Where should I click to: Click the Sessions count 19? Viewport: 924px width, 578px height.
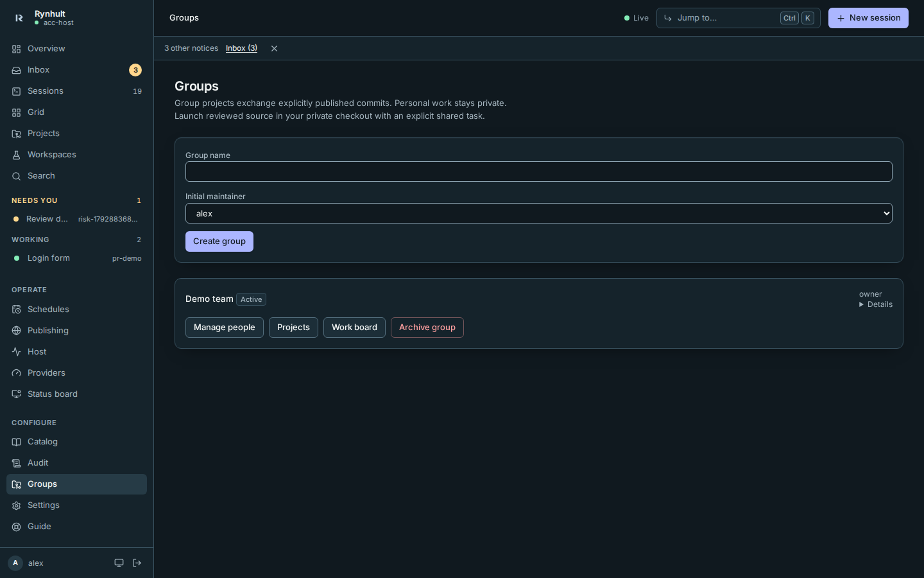tap(137, 91)
